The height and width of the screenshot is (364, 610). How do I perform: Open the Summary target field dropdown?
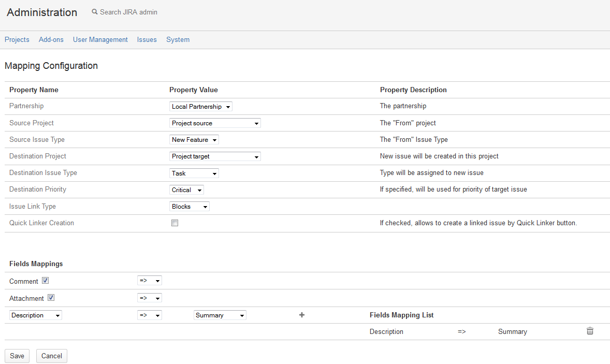[220, 315]
